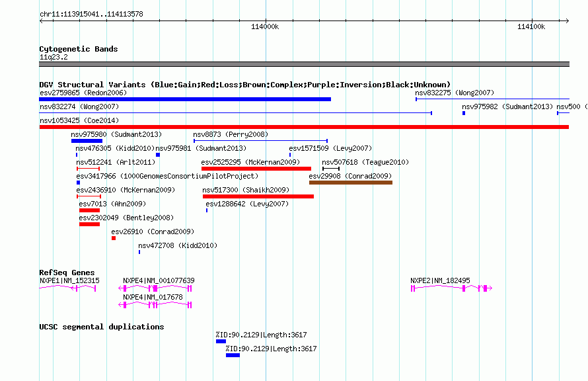This screenshot has height=381, width=588.
Task: Click the chr11:113915041..114113578 coordinates text
Action: [91, 15]
